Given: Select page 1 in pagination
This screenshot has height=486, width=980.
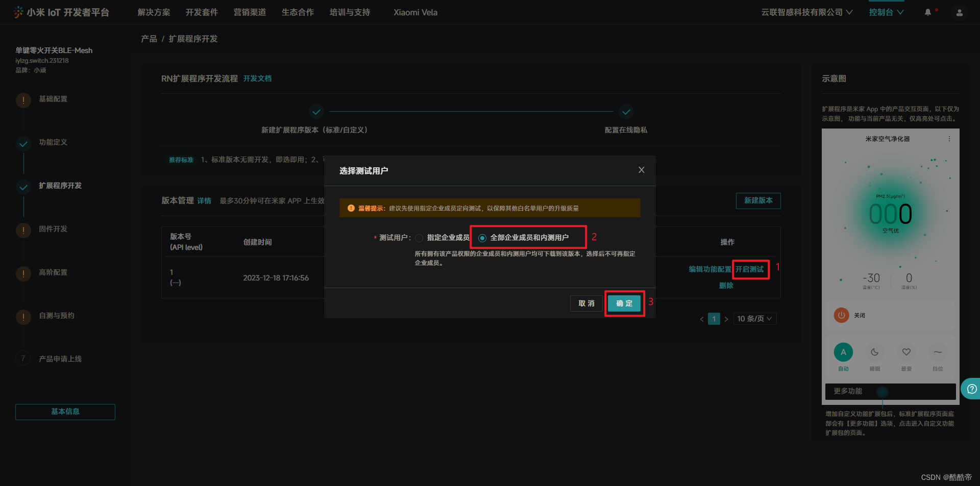Looking at the screenshot, I should pyautogui.click(x=714, y=319).
